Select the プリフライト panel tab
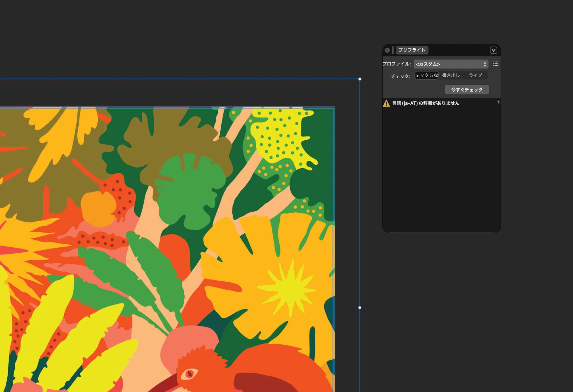Viewport: 573px width, 392px height. pyautogui.click(x=412, y=50)
